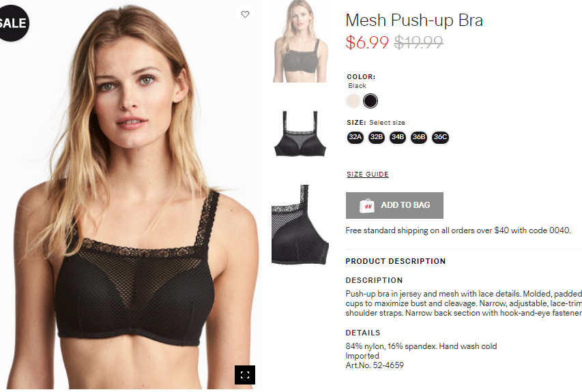Viewport: 582px width, 392px height.
Task: Click the SALE badge
Action: (12, 23)
